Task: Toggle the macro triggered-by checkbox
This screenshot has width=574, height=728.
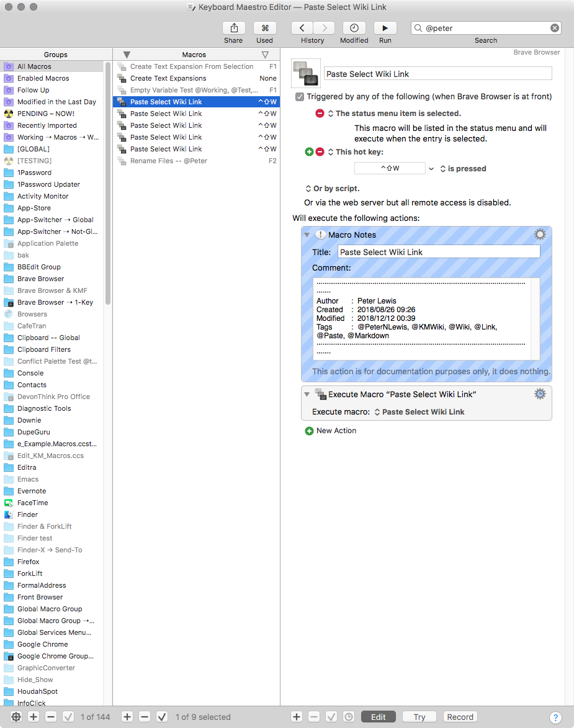Action: 300,97
